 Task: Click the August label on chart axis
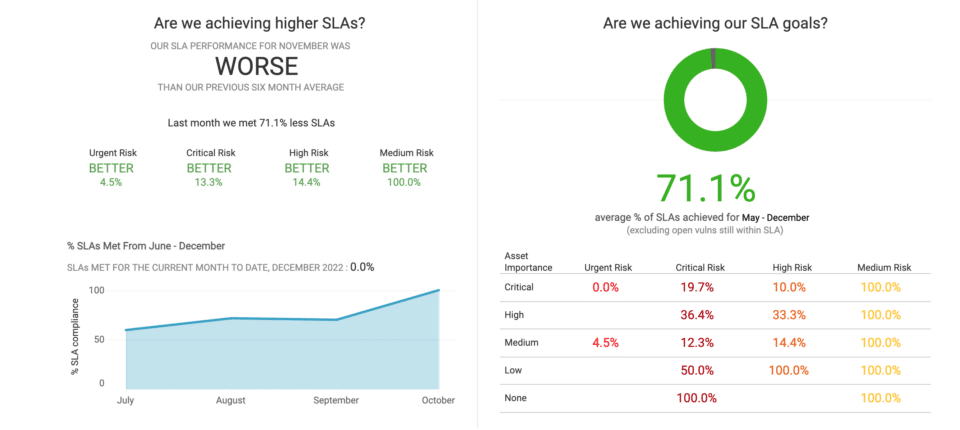tap(230, 400)
